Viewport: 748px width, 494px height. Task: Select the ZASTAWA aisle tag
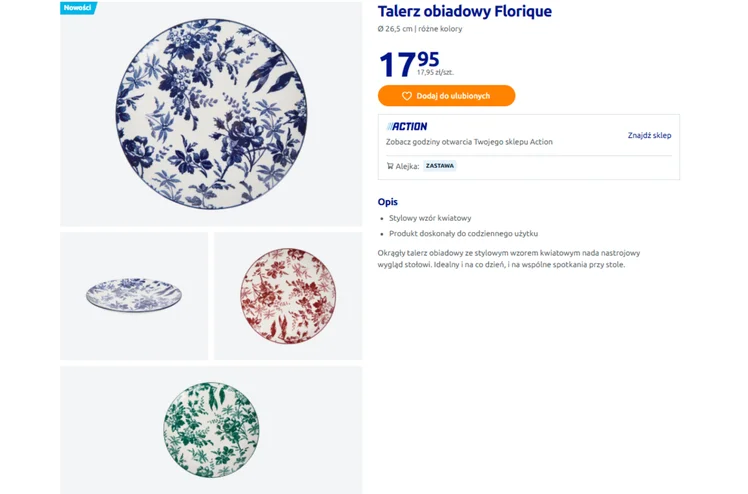click(x=440, y=166)
